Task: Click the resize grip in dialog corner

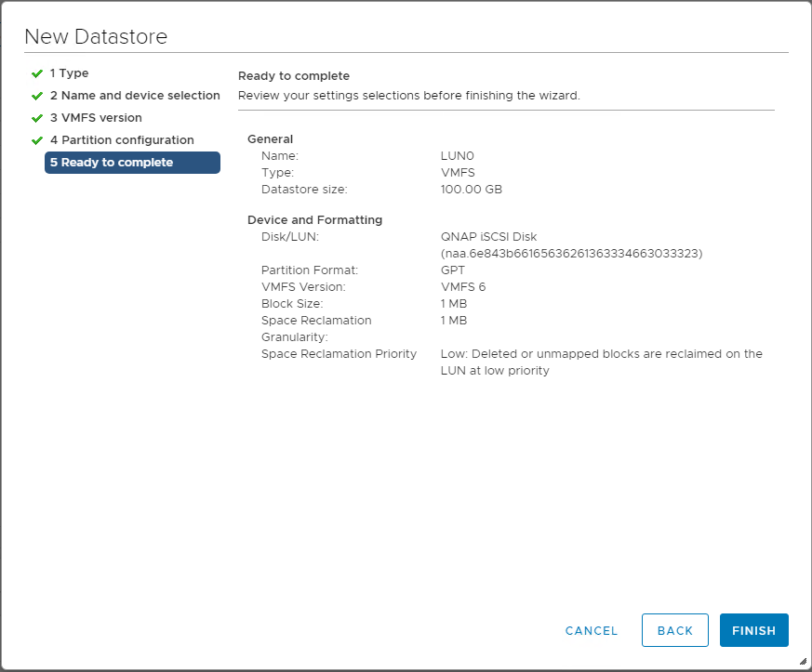Action: tap(803, 663)
